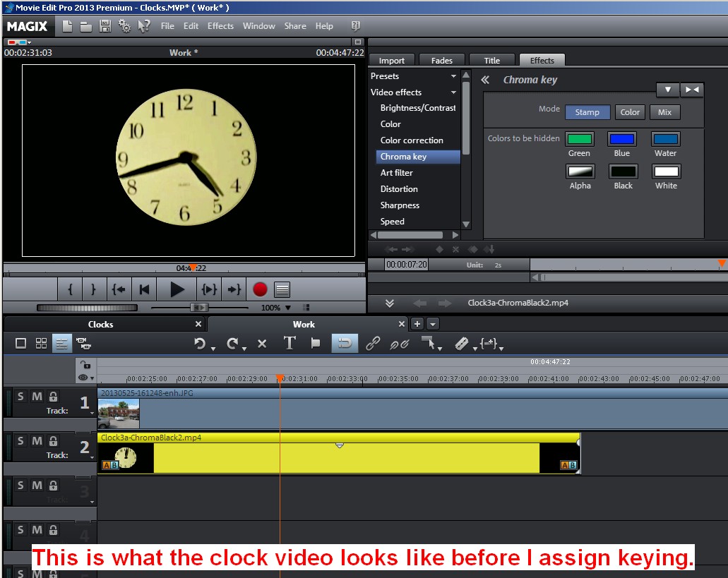Go to the beginning of the movie
This screenshot has height=578, width=728.
pyautogui.click(x=144, y=289)
